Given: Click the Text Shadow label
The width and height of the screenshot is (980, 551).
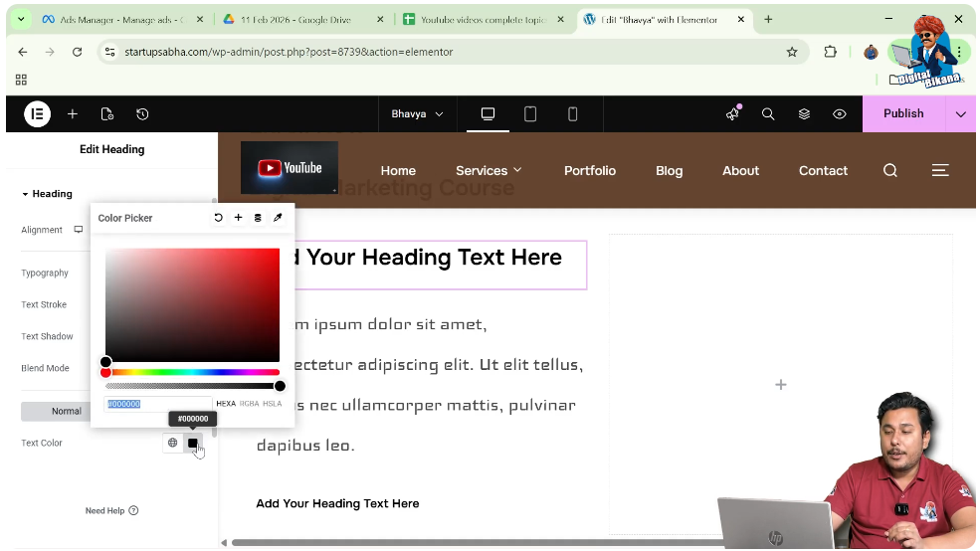Looking at the screenshot, I should pyautogui.click(x=47, y=336).
